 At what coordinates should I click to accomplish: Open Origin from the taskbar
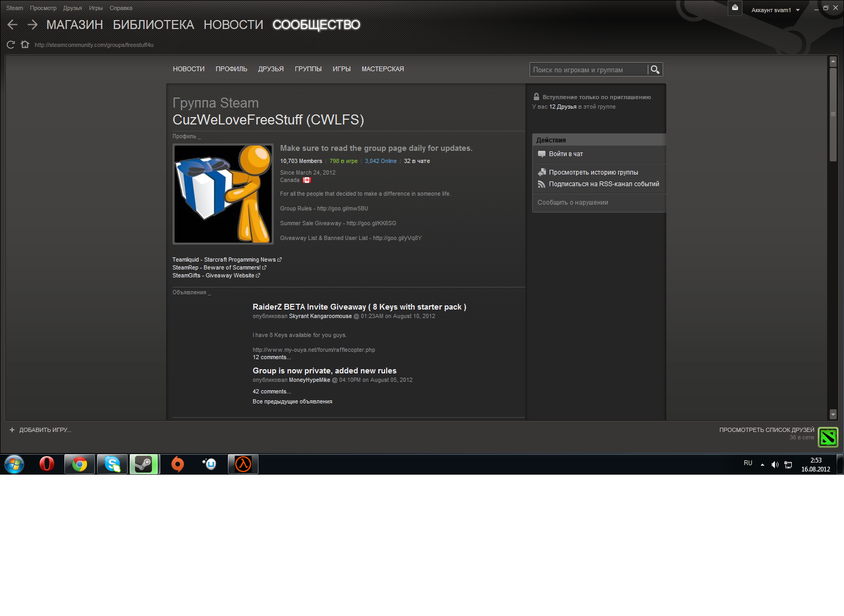point(178,464)
